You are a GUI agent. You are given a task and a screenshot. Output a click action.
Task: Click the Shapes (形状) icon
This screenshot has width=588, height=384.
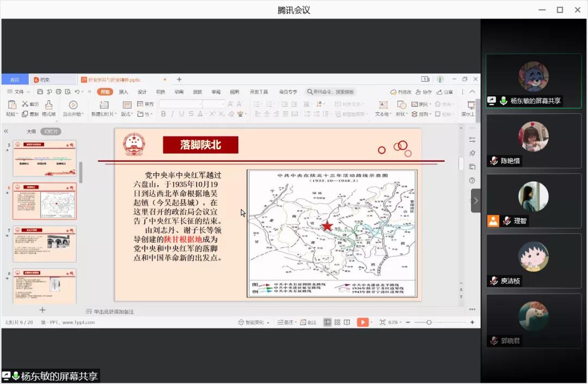401,105
